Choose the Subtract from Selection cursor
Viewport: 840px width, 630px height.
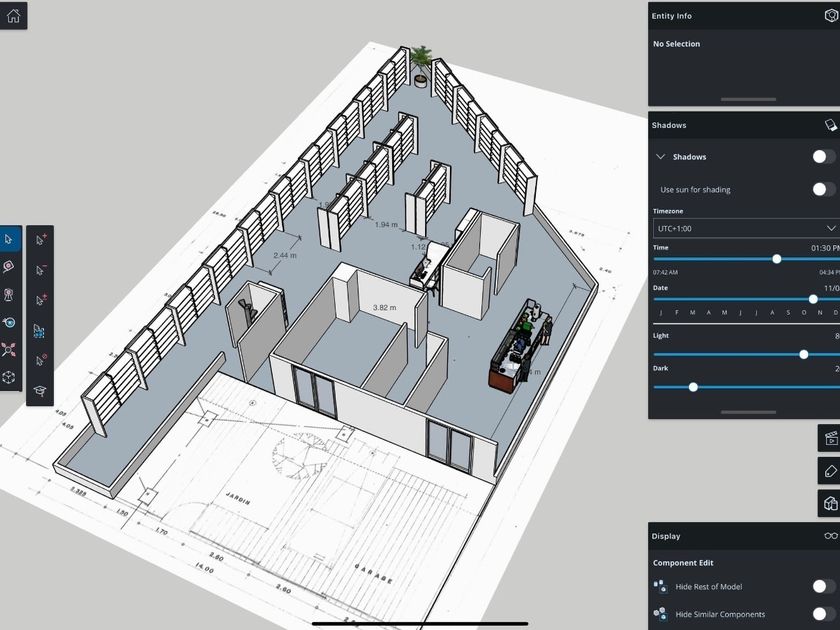tap(40, 269)
